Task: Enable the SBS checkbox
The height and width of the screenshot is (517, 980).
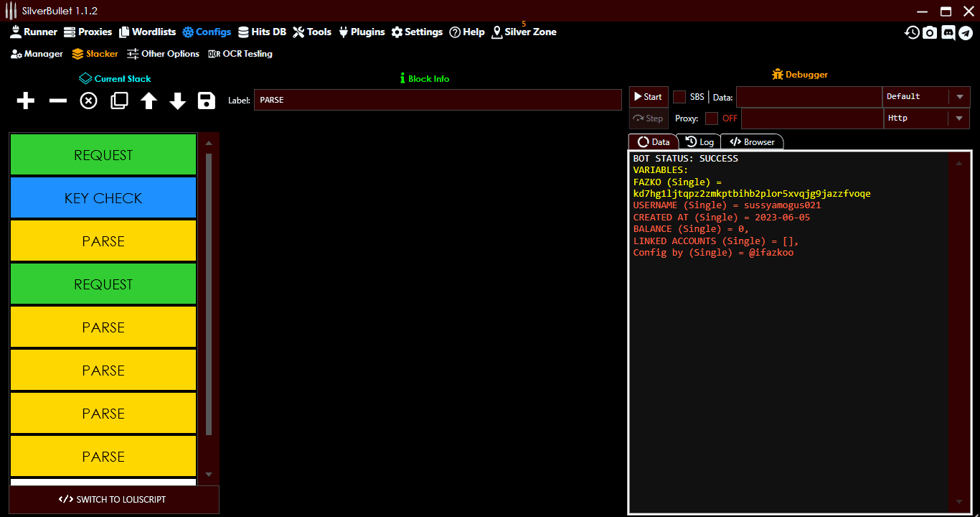Action: 679,96
